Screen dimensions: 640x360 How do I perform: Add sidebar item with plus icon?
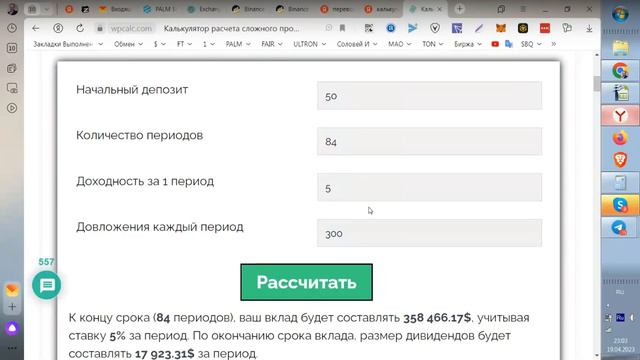click(x=12, y=307)
